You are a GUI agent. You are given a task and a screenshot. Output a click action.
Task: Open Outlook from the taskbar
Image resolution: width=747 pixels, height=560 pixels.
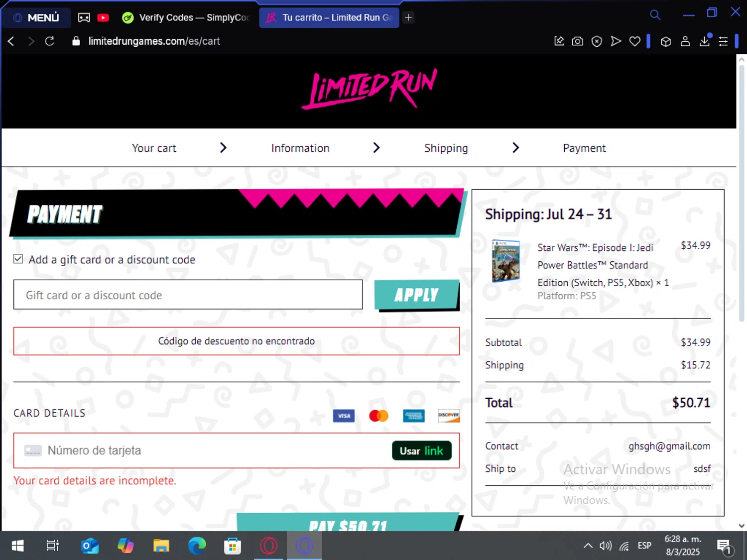pos(90,546)
